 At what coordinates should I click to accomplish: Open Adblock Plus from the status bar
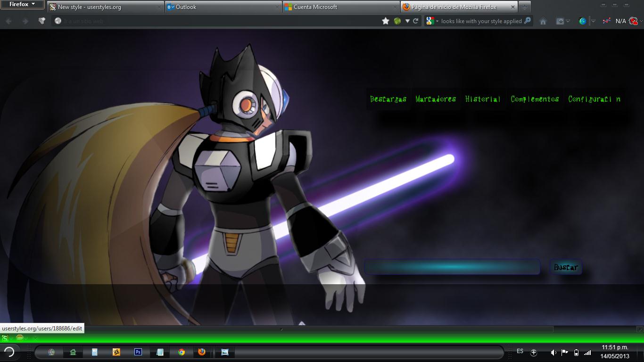20,338
